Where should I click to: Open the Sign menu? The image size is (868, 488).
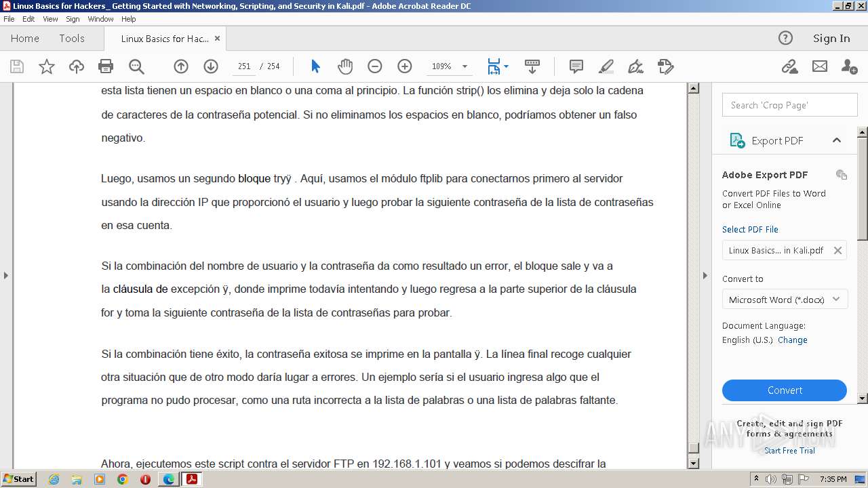pyautogui.click(x=73, y=19)
